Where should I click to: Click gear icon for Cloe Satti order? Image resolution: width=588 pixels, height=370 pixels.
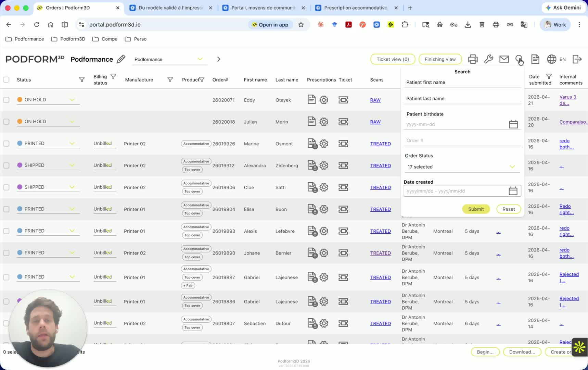pos(324,187)
